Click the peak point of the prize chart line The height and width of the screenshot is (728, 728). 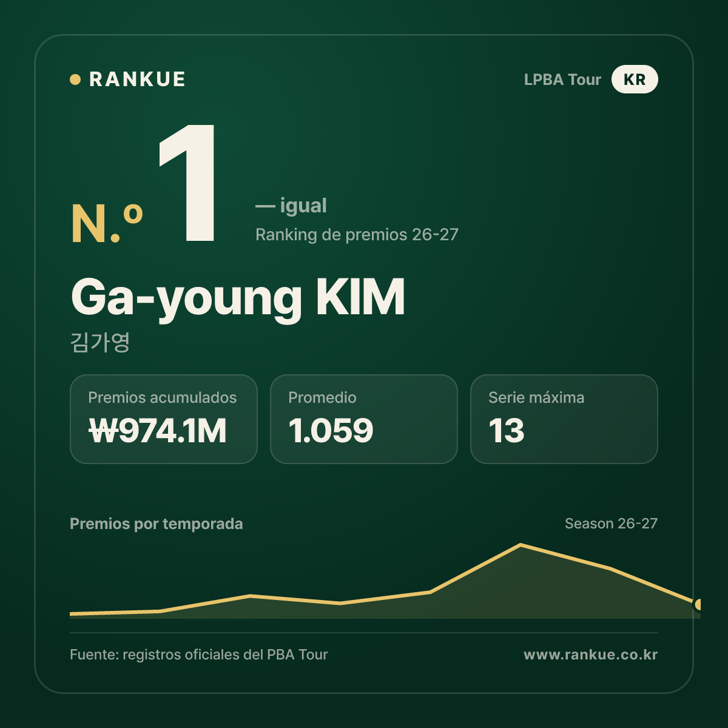click(x=521, y=545)
